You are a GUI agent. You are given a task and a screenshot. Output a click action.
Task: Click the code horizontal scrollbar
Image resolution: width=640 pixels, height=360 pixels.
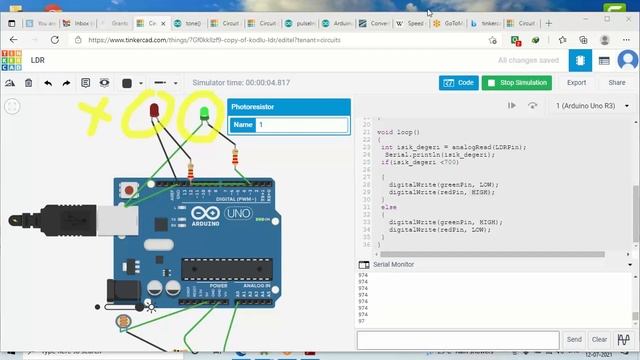coord(492,254)
